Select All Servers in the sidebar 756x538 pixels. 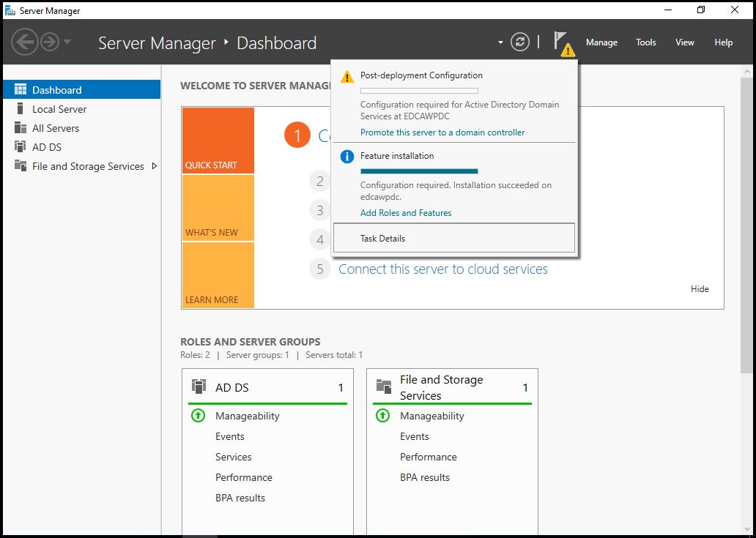click(x=81, y=128)
